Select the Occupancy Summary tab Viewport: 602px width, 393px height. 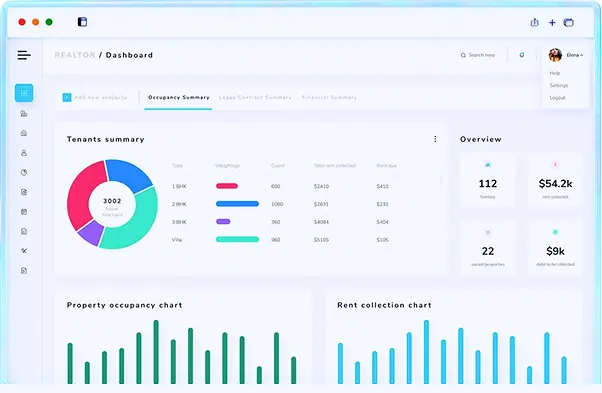point(179,97)
